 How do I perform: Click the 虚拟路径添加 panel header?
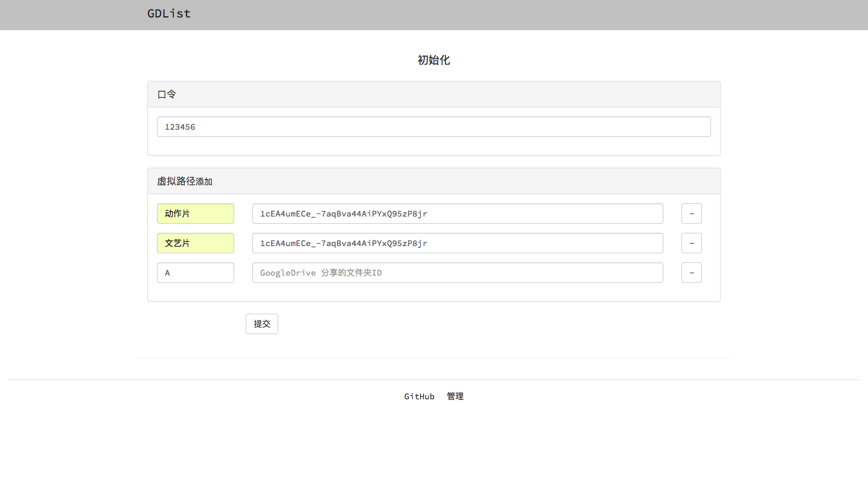click(x=433, y=181)
